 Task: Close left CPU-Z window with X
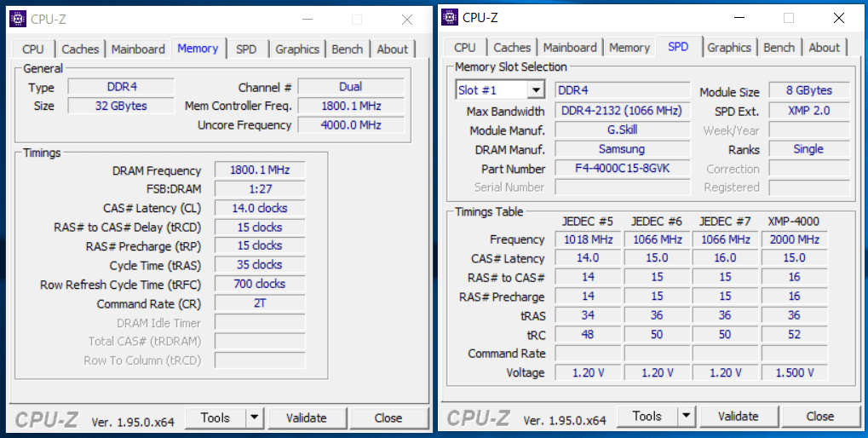tap(407, 20)
